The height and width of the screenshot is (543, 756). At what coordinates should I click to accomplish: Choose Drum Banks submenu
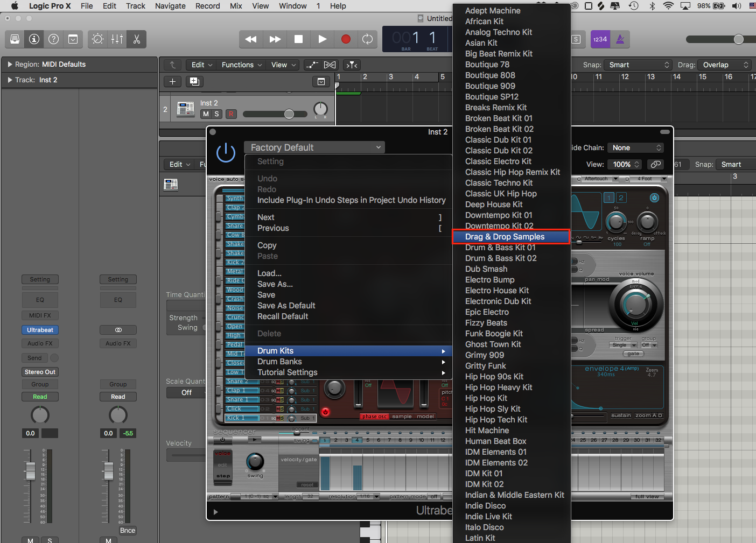pos(348,362)
